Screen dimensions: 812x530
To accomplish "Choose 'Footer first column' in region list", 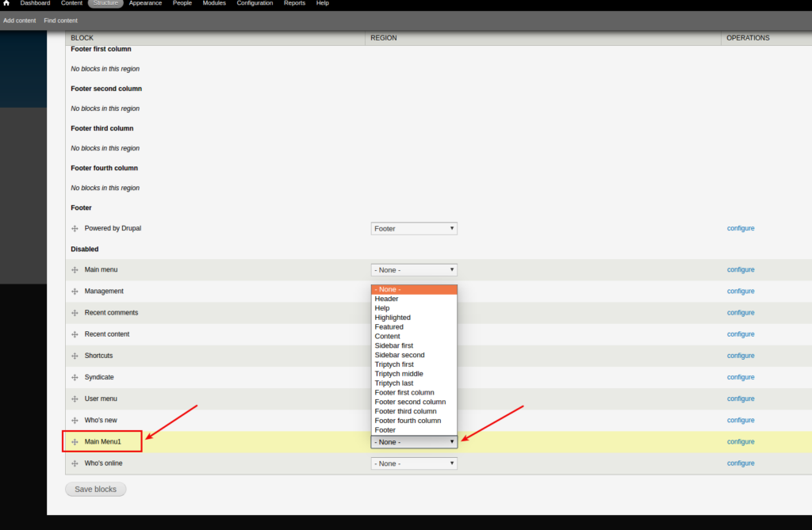I will point(414,392).
